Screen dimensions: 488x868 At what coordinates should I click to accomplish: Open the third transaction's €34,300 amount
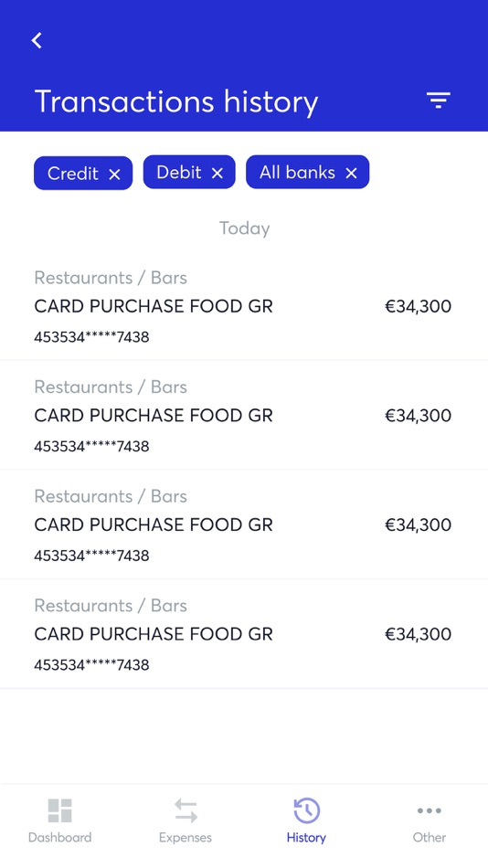pyautogui.click(x=419, y=524)
